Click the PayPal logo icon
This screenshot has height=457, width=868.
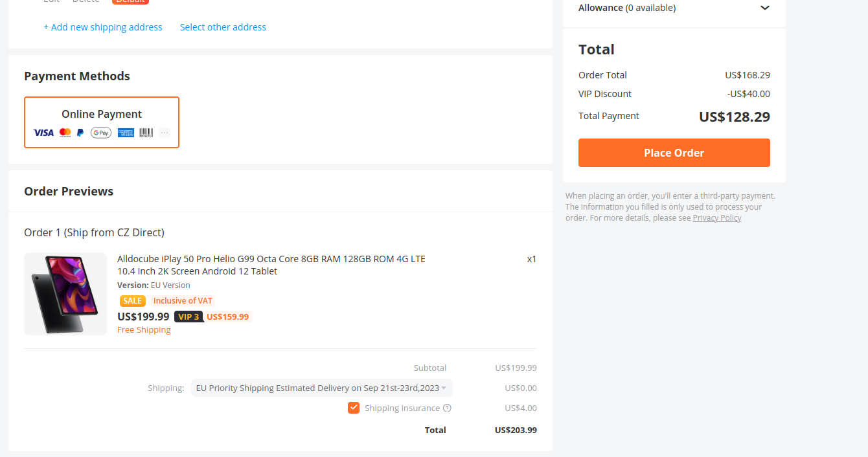[80, 133]
